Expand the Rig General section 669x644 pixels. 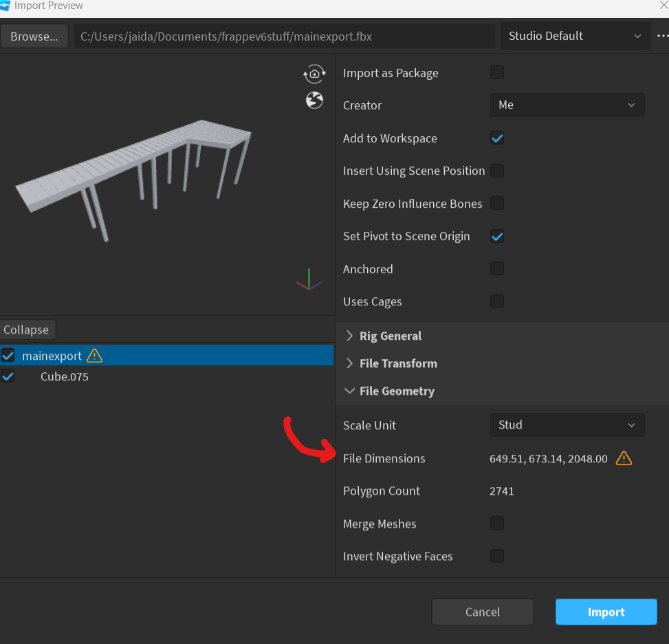[390, 336]
